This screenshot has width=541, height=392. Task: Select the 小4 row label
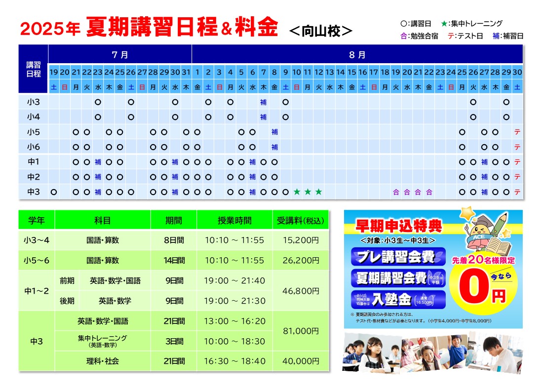tap(34, 117)
